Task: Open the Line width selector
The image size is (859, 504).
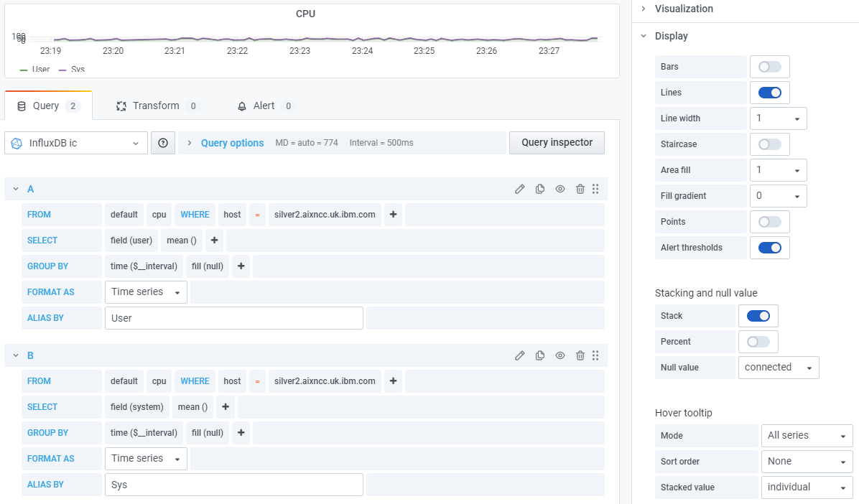Action: (778, 118)
